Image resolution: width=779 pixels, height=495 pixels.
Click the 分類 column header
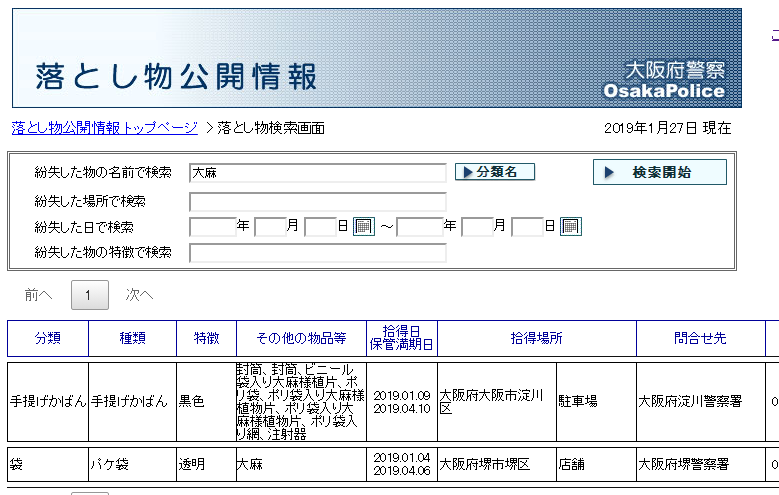(48, 338)
